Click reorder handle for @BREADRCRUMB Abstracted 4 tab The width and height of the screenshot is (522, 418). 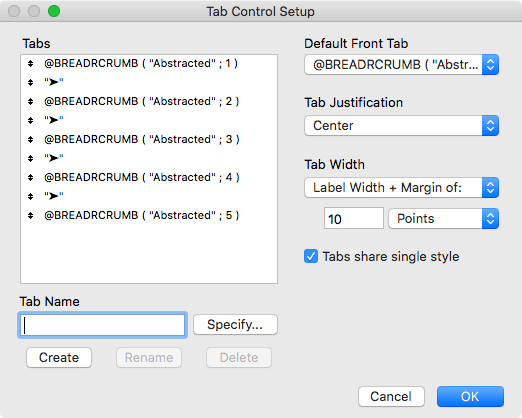[30, 177]
